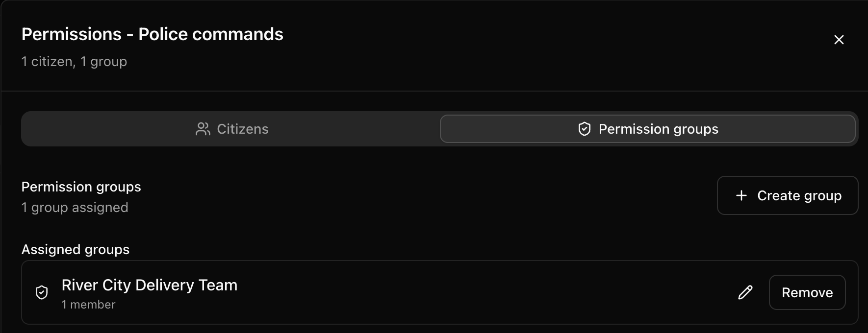Click the 'Permissions - Police commands' title
The image size is (868, 333).
tap(153, 34)
